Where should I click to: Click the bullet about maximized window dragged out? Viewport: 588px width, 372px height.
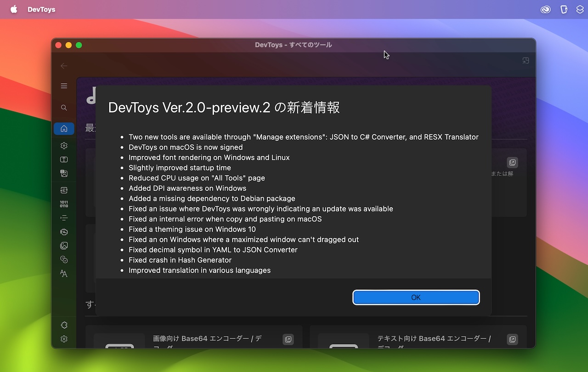coord(243,240)
